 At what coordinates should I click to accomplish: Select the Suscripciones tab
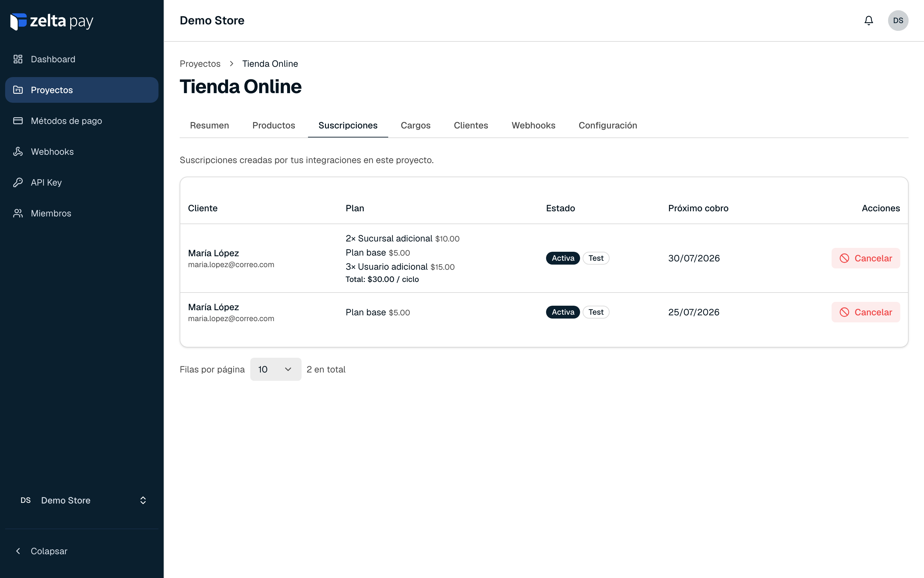[348, 125]
